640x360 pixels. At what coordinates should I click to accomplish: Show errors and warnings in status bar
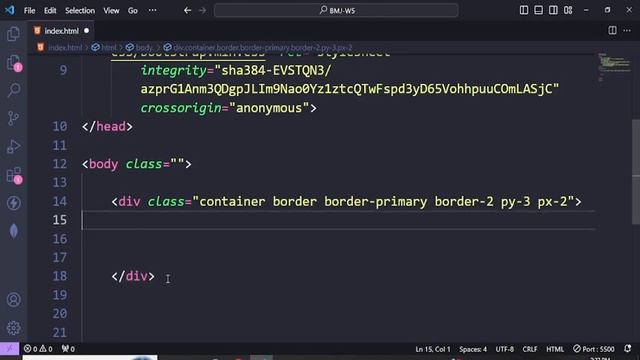point(38,349)
